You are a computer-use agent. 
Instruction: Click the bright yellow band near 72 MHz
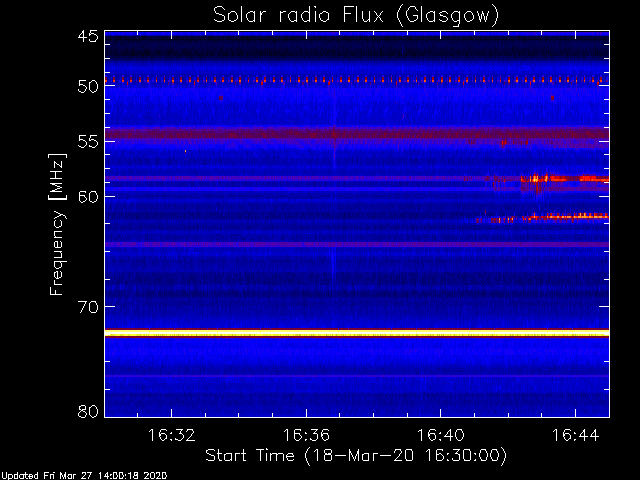(x=357, y=333)
